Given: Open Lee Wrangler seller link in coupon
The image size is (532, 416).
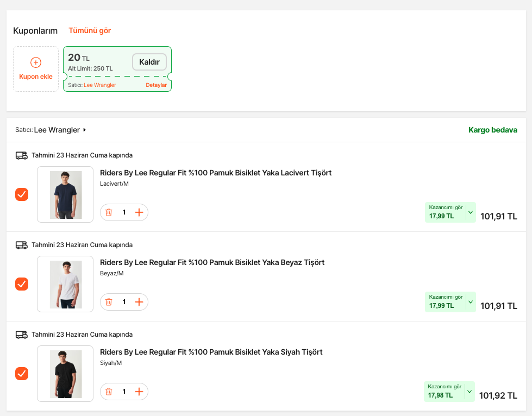Looking at the screenshot, I should pos(100,85).
